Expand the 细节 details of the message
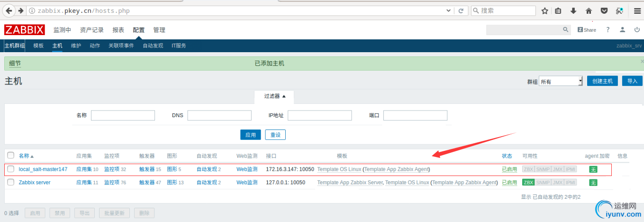This screenshot has width=644, height=222. coord(15,63)
